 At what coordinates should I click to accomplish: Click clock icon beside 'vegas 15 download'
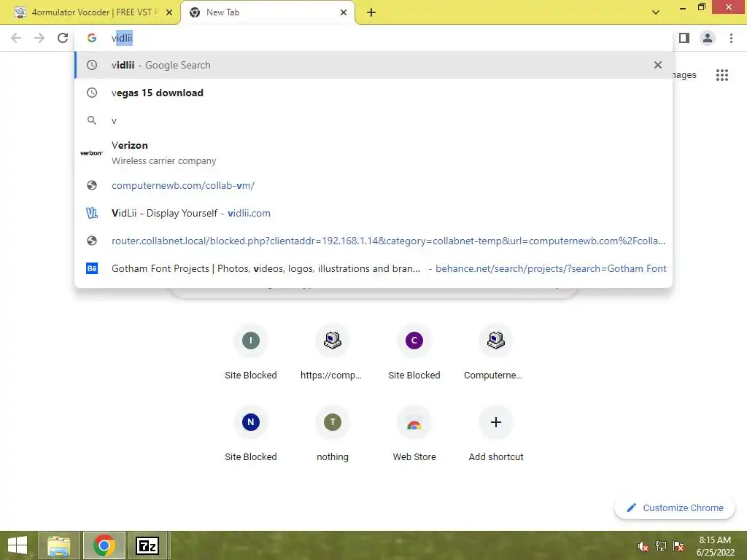(91, 93)
